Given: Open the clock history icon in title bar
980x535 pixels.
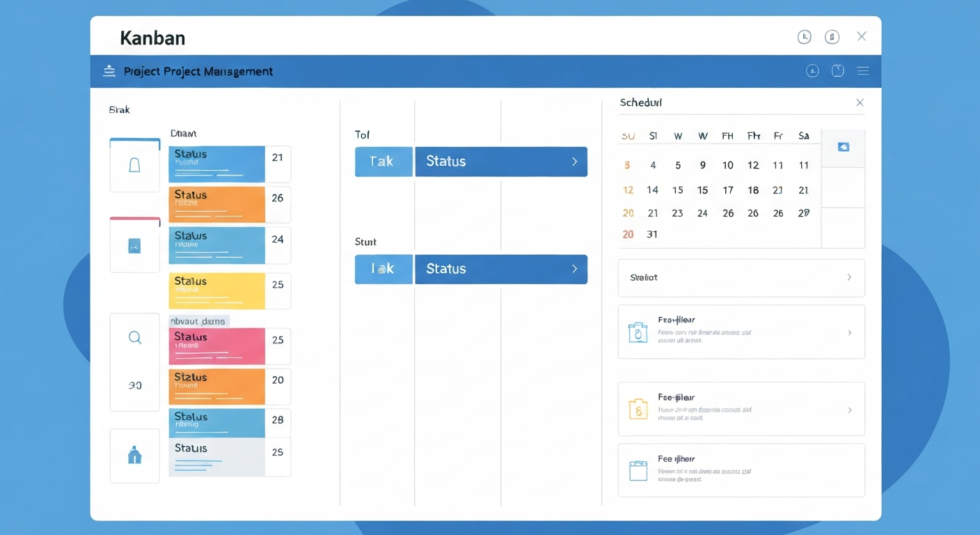Looking at the screenshot, I should coord(804,36).
